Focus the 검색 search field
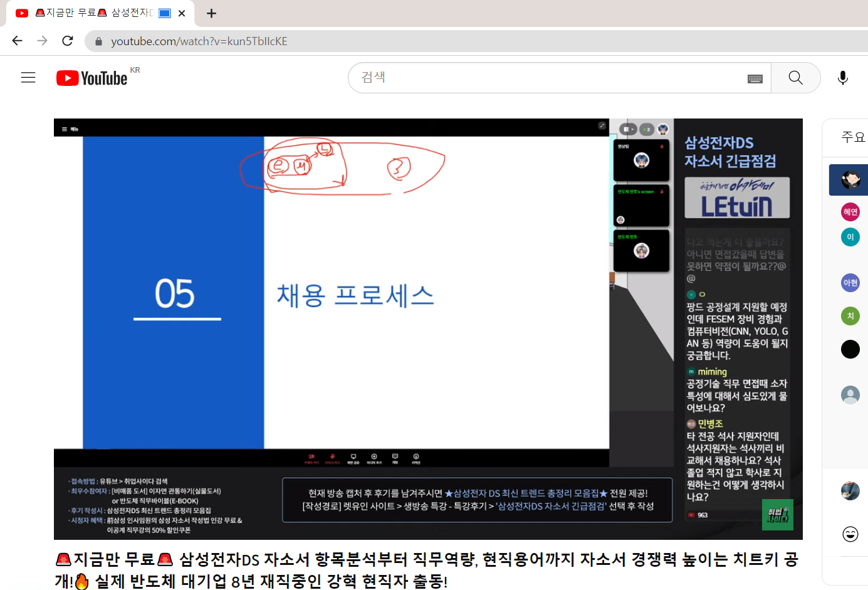Screen dimensions: 868x590 [552, 78]
